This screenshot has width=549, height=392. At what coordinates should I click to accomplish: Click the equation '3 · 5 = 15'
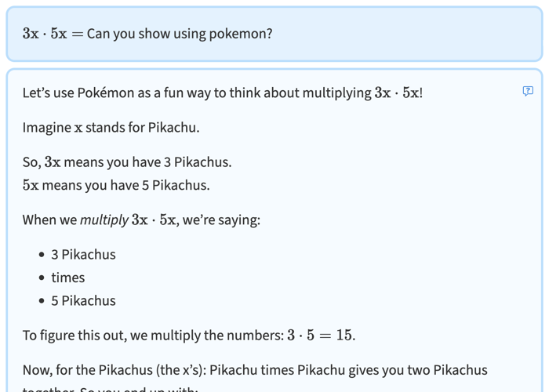pyautogui.click(x=319, y=336)
